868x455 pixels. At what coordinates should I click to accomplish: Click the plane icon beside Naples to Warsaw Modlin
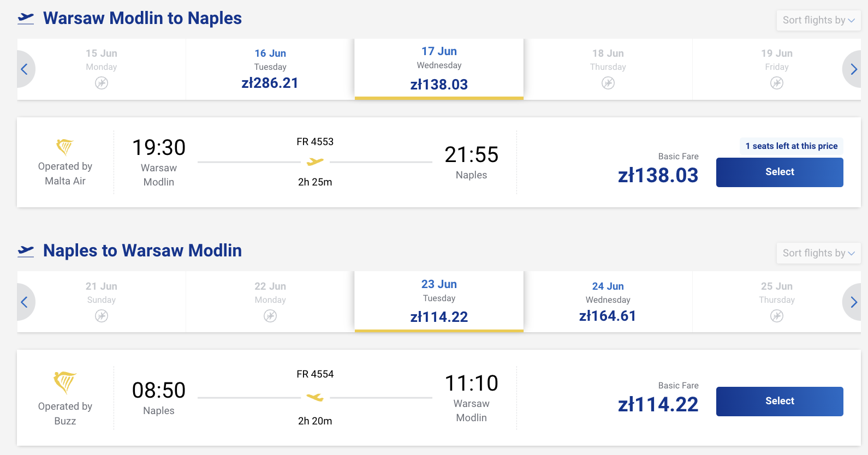click(26, 251)
